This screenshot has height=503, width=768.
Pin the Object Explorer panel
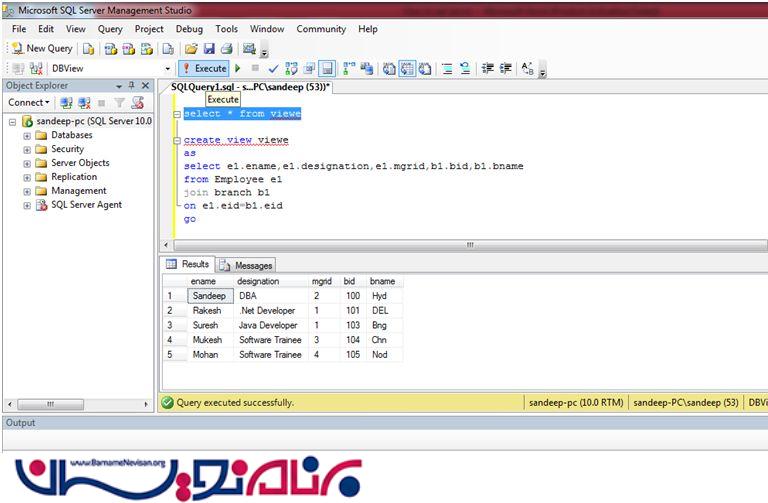(132, 86)
